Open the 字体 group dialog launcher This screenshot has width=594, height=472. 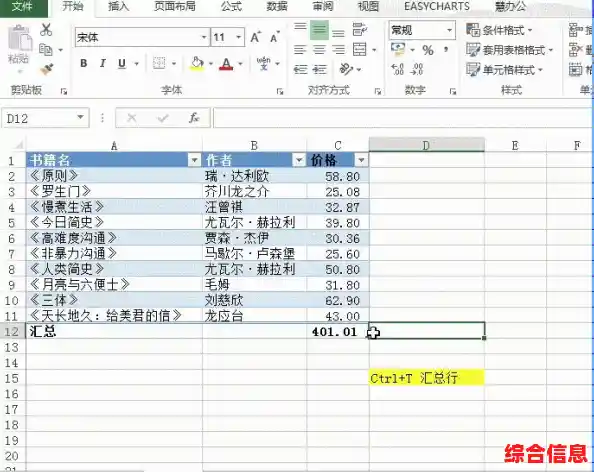(x=280, y=91)
